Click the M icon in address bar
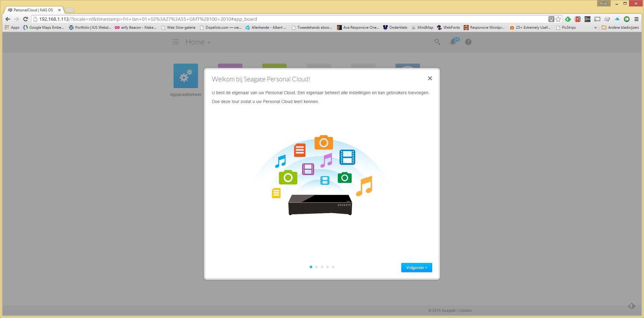644x318 pixels. (x=551, y=19)
